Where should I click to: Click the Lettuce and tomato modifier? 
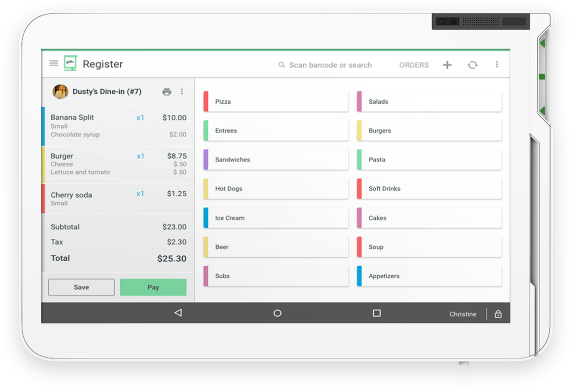point(80,172)
